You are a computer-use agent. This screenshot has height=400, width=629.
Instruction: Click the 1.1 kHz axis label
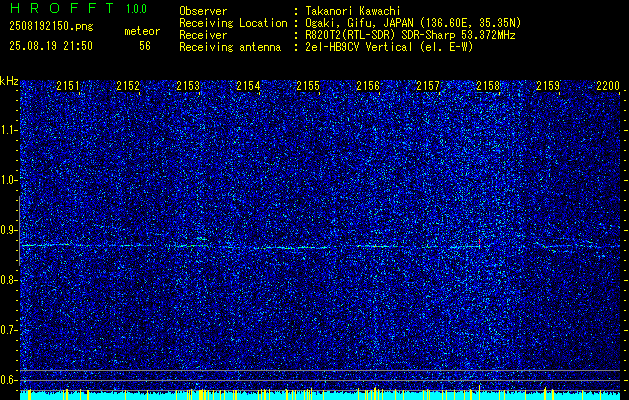click(x=9, y=130)
